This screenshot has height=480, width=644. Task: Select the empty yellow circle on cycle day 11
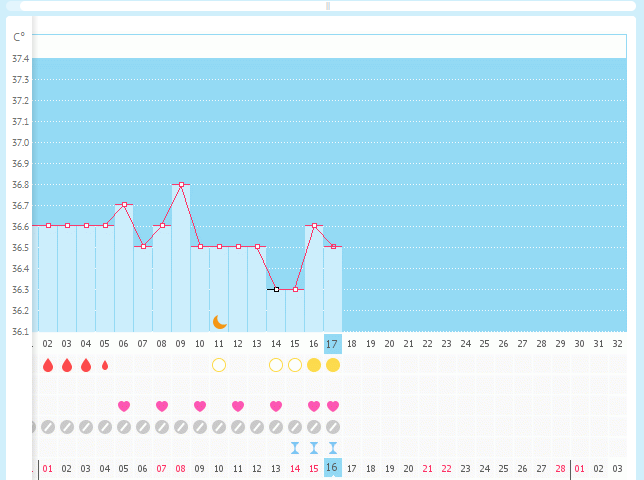coord(219,365)
